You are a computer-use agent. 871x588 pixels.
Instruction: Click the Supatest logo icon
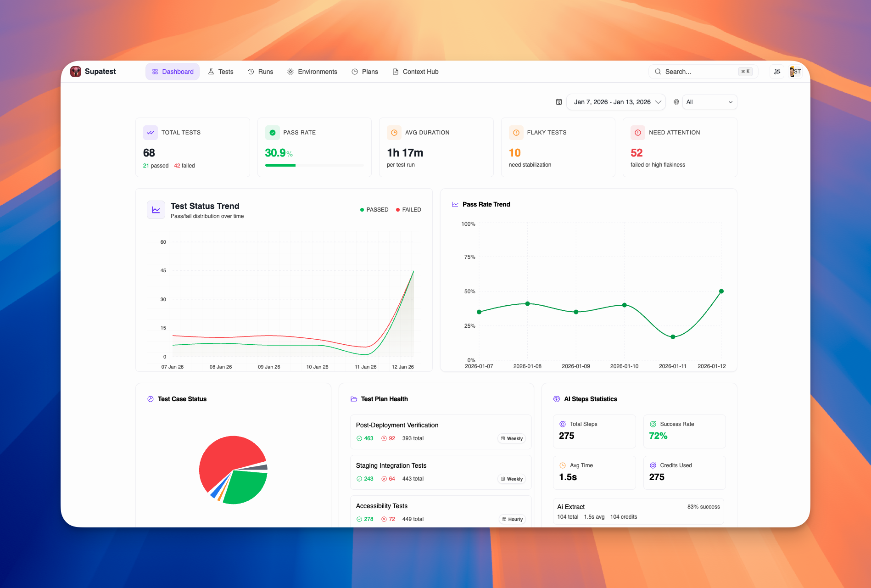click(76, 71)
